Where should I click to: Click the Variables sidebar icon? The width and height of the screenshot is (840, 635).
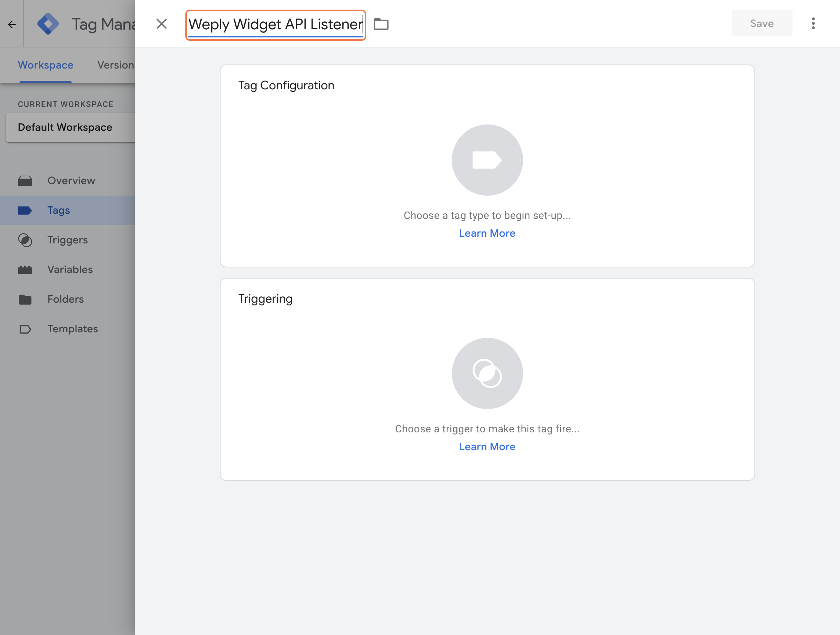point(25,269)
